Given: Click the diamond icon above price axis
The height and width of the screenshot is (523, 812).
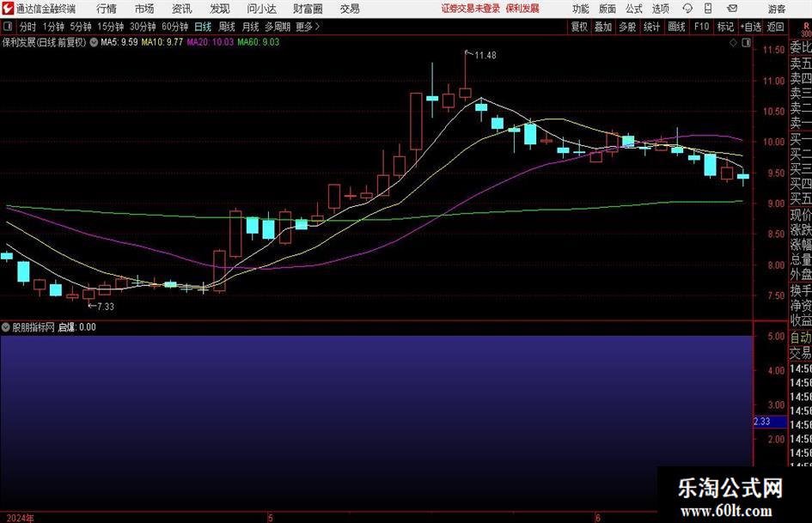Looking at the screenshot, I should (733, 43).
